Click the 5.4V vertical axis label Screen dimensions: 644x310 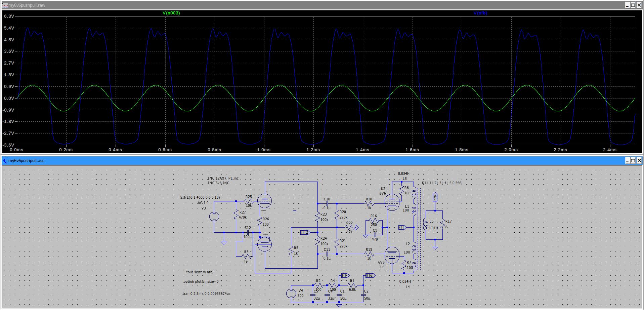[x=9, y=28]
